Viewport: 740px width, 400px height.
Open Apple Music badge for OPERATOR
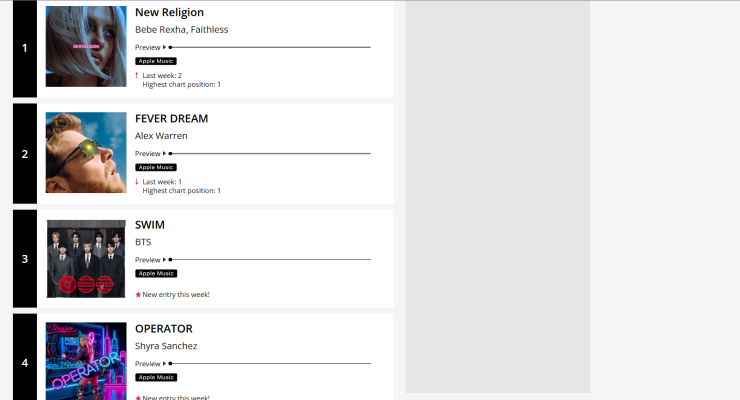[x=156, y=377]
